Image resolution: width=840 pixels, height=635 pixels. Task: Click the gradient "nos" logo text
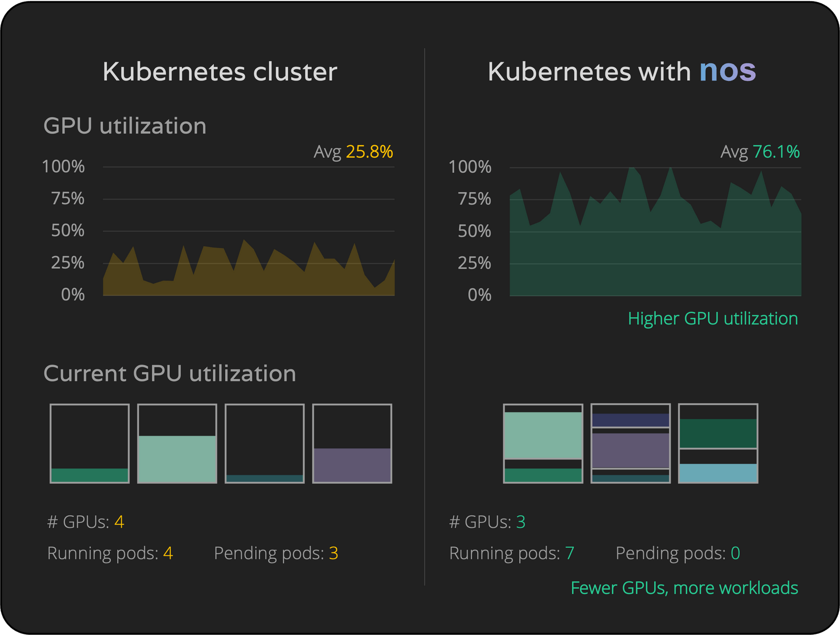727,71
